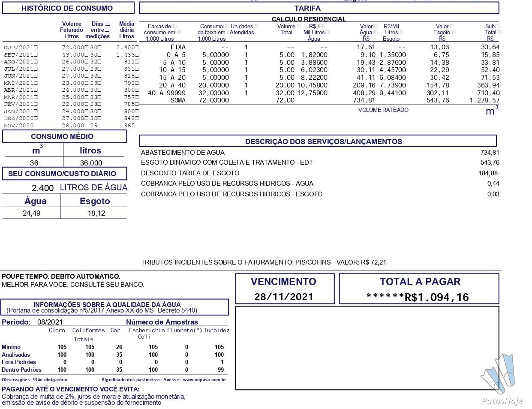The height and width of the screenshot is (409, 532).
Task: Click the Tarifa section header
Action: point(319,8)
